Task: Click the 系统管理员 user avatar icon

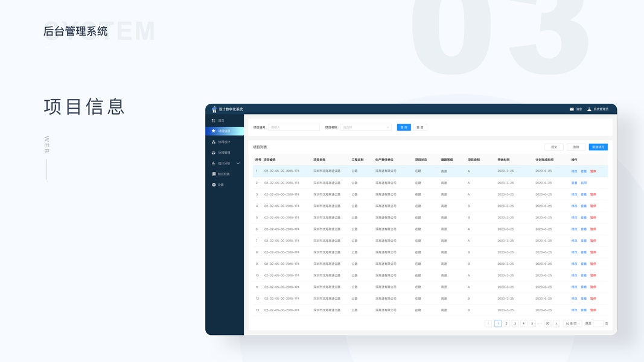Action: (x=589, y=109)
